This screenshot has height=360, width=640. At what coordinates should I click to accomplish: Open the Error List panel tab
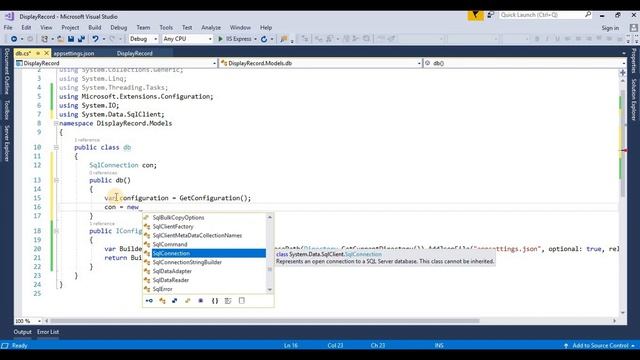click(48, 332)
